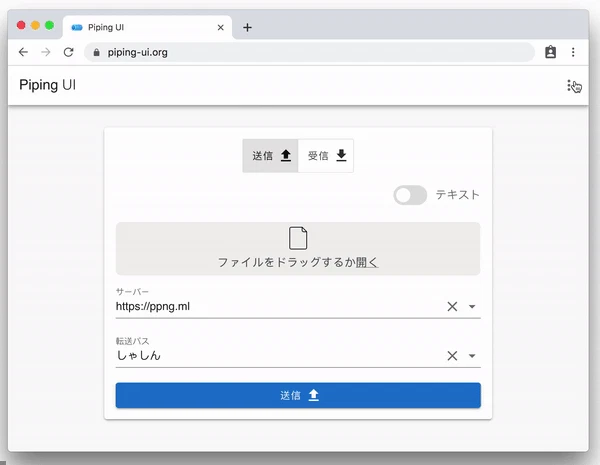This screenshot has height=465, width=600.
Task: Click the 開く link to open file
Action: (367, 263)
